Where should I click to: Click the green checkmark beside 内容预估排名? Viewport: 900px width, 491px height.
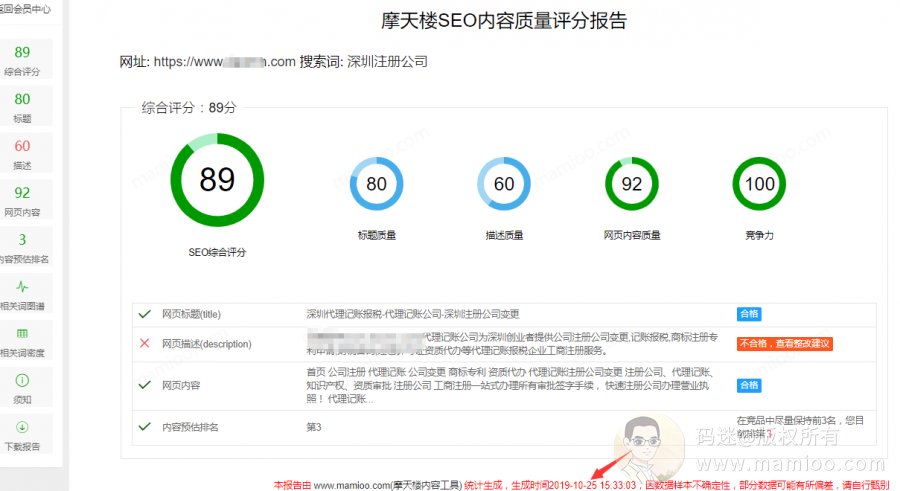[x=145, y=426]
